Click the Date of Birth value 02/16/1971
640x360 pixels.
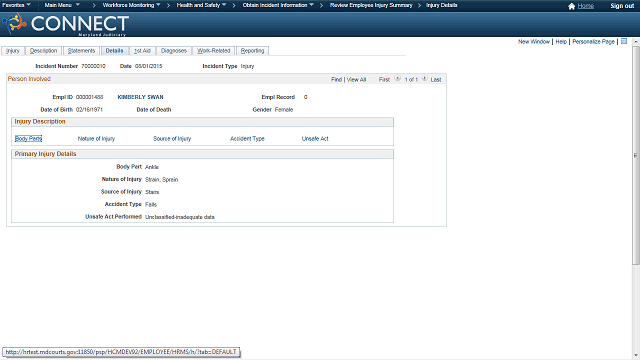89,110
